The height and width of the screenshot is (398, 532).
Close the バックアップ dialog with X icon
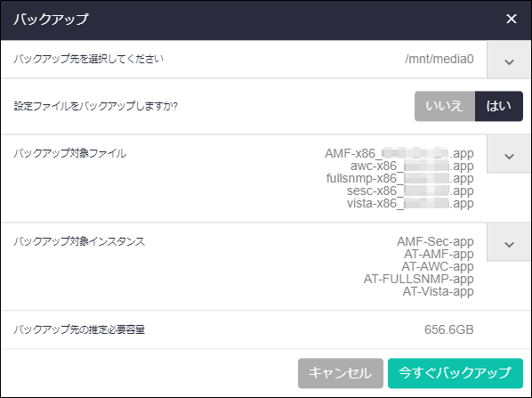[511, 19]
